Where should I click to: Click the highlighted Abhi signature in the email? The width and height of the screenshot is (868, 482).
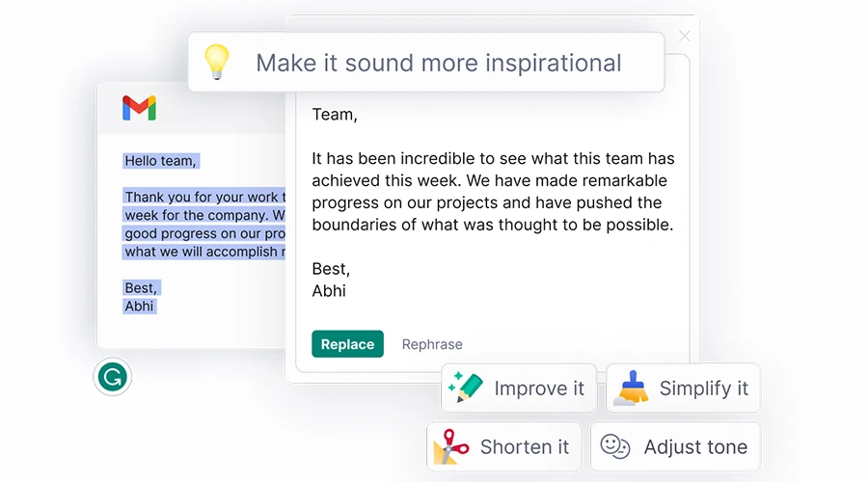tap(140, 306)
